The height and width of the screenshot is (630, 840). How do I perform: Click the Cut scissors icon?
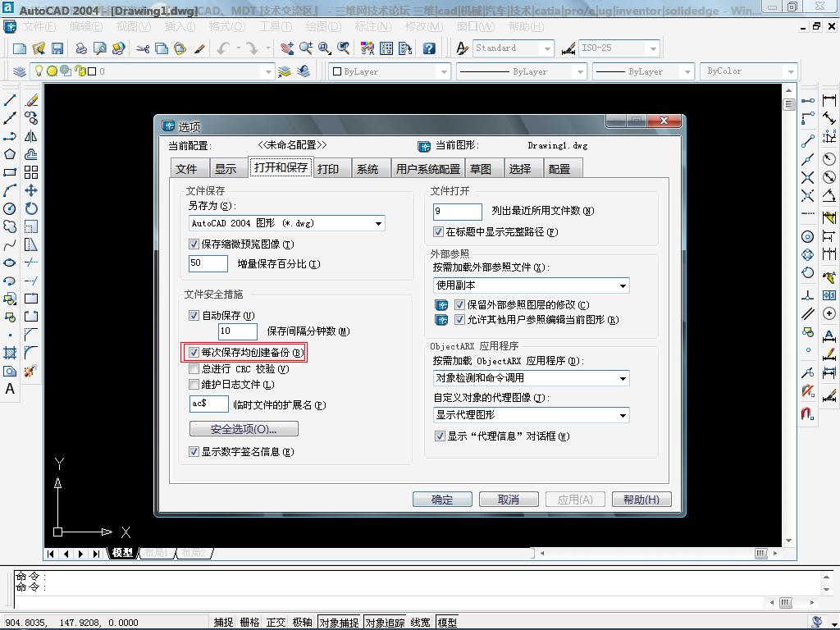click(142, 48)
